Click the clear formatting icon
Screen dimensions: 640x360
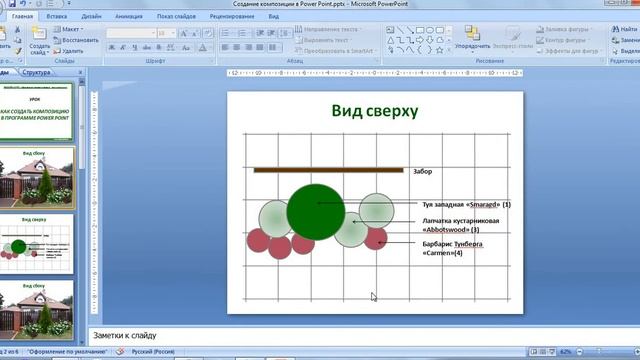point(208,33)
